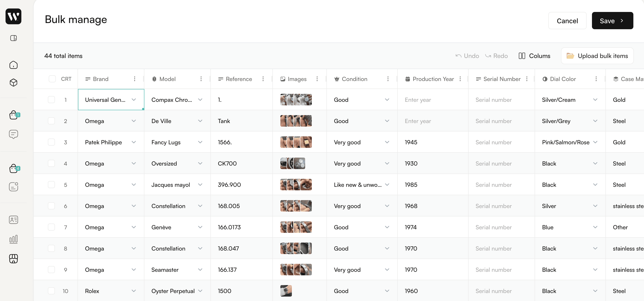
Task: Click the contact card sidebar icon
Action: [14, 220]
